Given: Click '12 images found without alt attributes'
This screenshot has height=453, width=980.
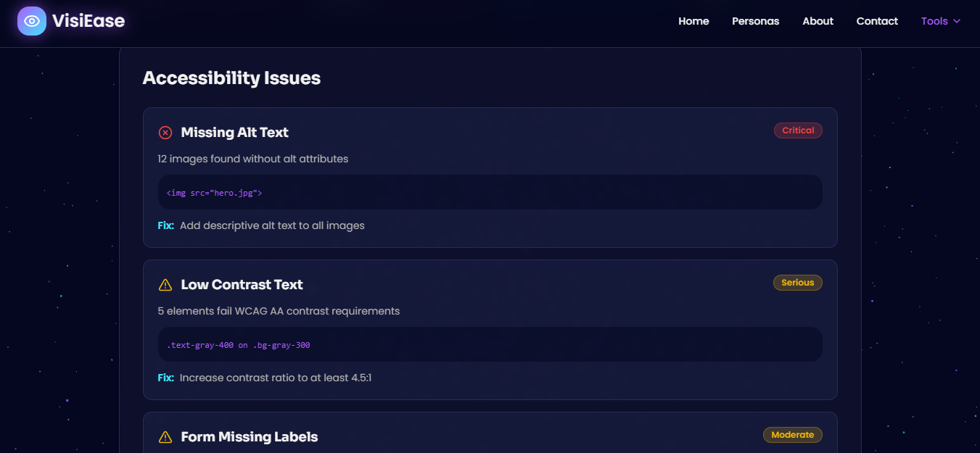Looking at the screenshot, I should pos(253,159).
